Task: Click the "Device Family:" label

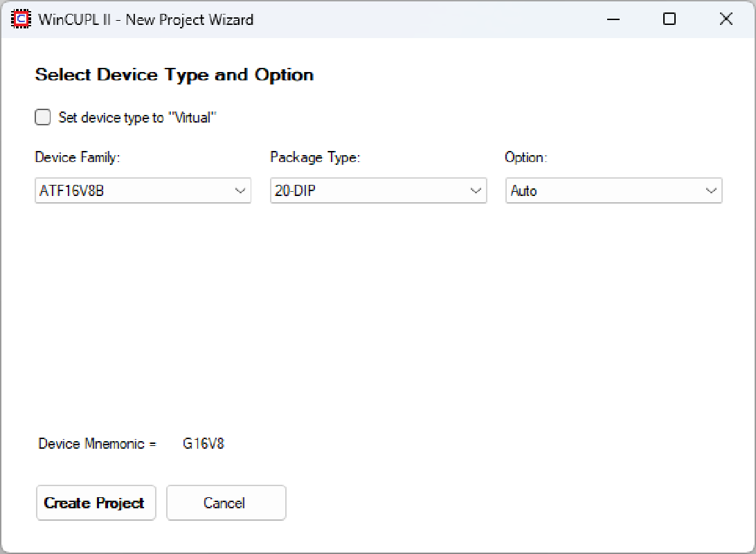Action: (x=78, y=158)
